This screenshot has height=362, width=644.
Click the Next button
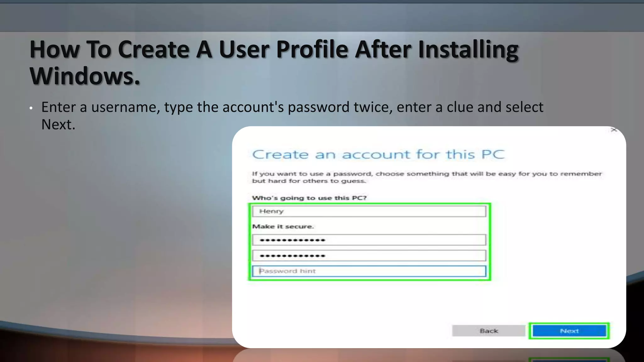point(569,331)
